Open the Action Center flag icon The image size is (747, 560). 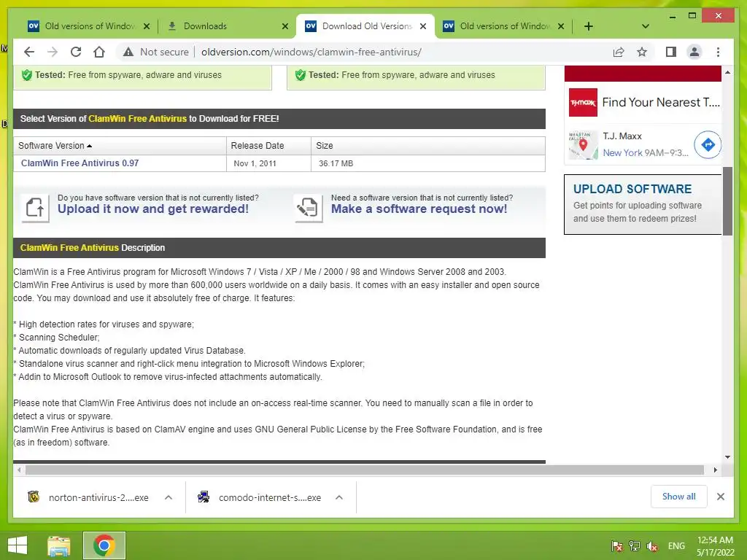point(617,546)
